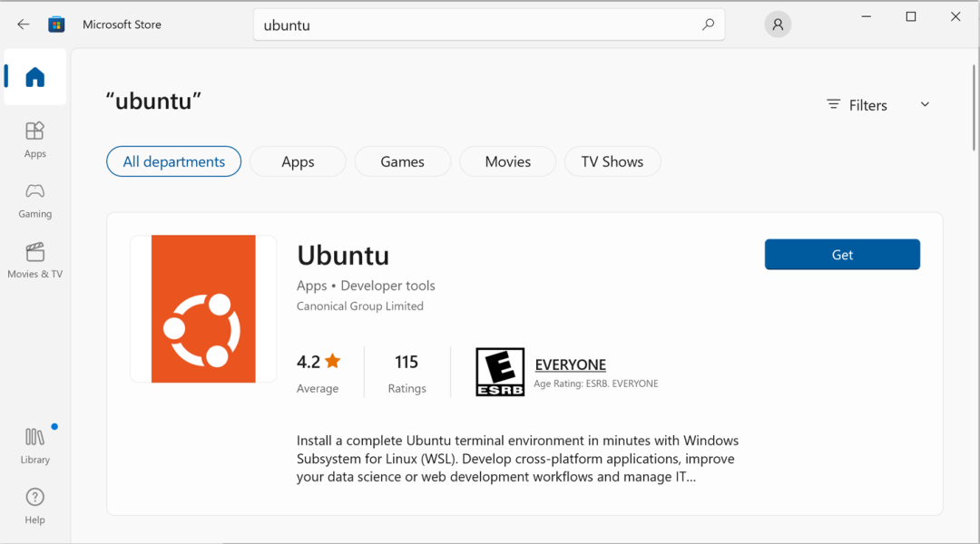
Task: Switch to the Games department tab
Action: tap(403, 161)
